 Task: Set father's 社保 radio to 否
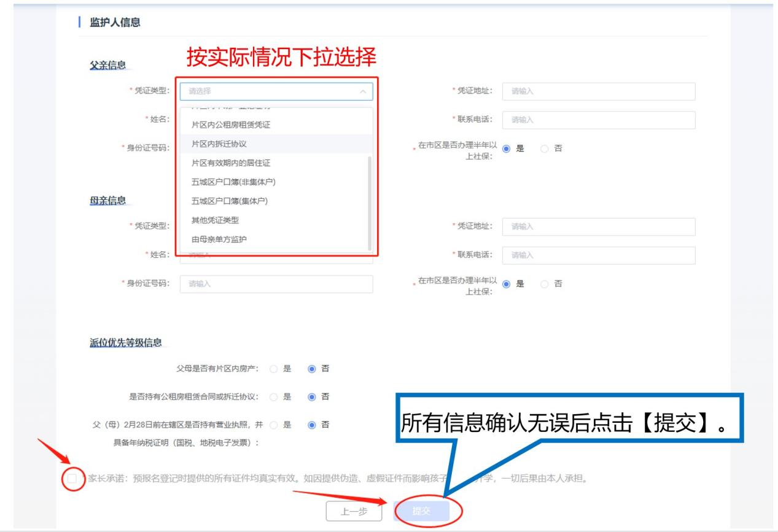pyautogui.click(x=545, y=148)
